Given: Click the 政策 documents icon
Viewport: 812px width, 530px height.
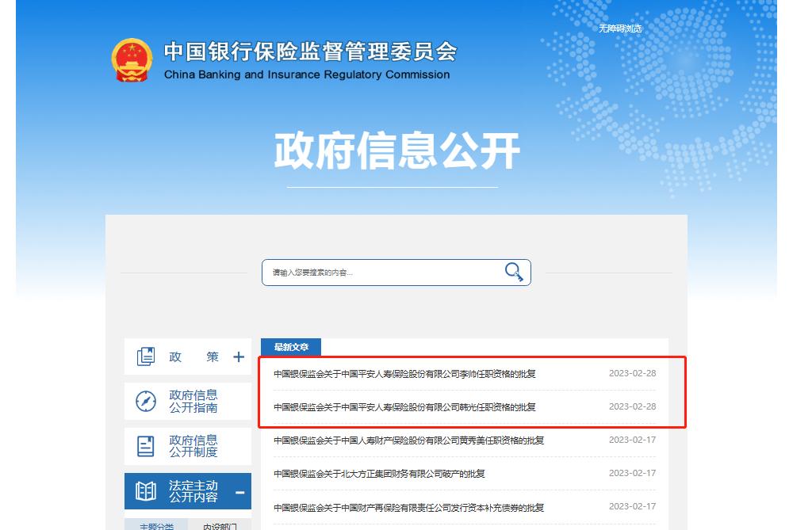Looking at the screenshot, I should click(146, 357).
